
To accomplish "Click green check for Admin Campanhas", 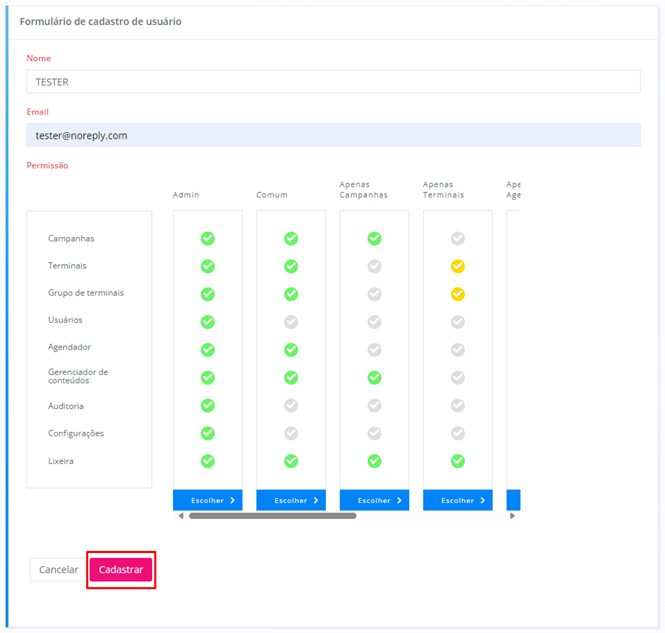I will click(x=207, y=239).
